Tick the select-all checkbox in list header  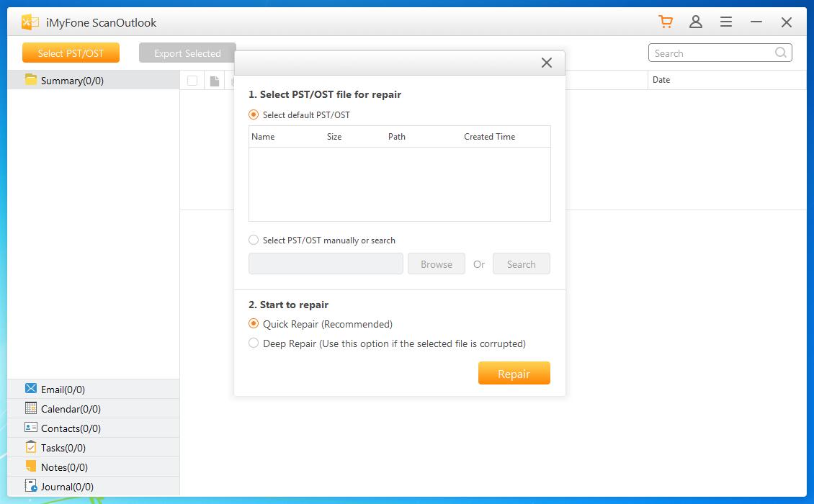tap(192, 81)
